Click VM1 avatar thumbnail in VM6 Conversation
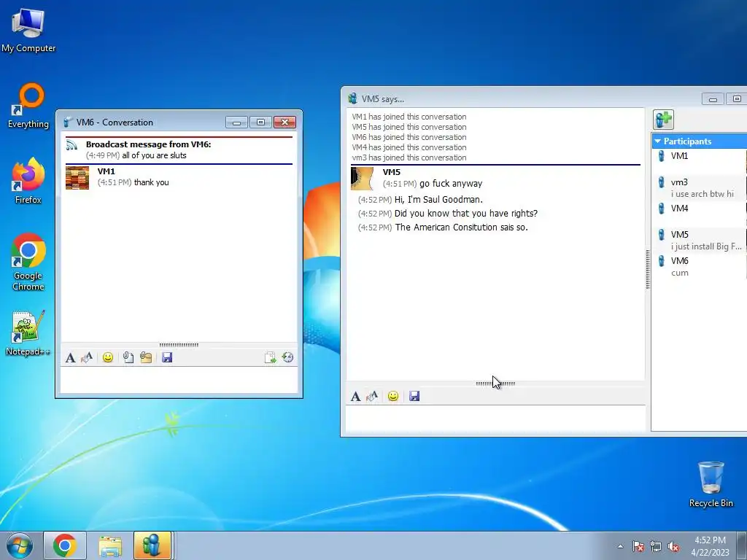747x560 pixels. click(77, 178)
